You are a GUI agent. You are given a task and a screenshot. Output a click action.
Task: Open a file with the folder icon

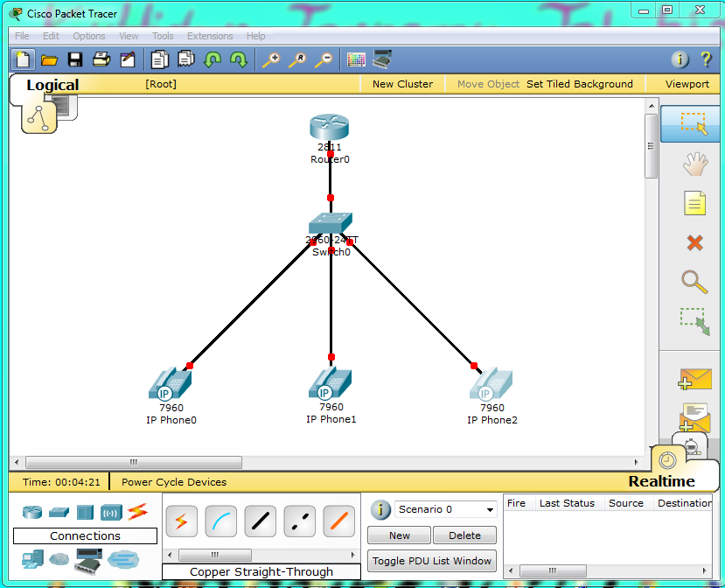tap(49, 60)
